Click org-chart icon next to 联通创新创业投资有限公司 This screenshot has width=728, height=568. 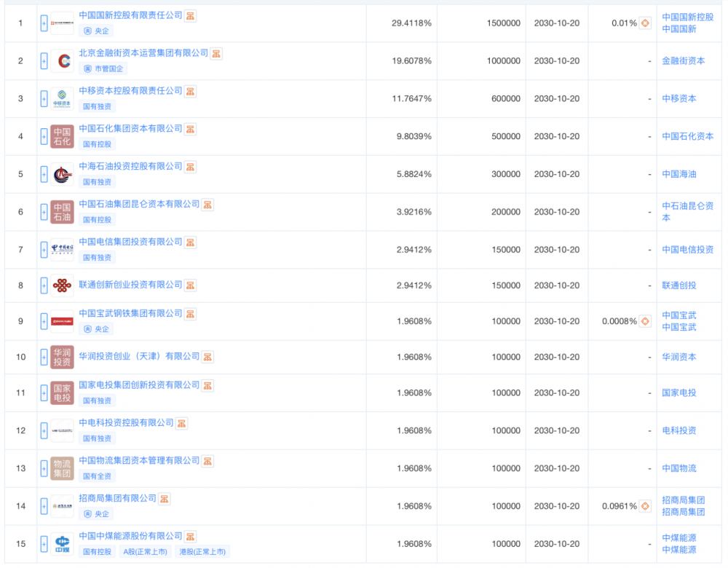click(190, 285)
